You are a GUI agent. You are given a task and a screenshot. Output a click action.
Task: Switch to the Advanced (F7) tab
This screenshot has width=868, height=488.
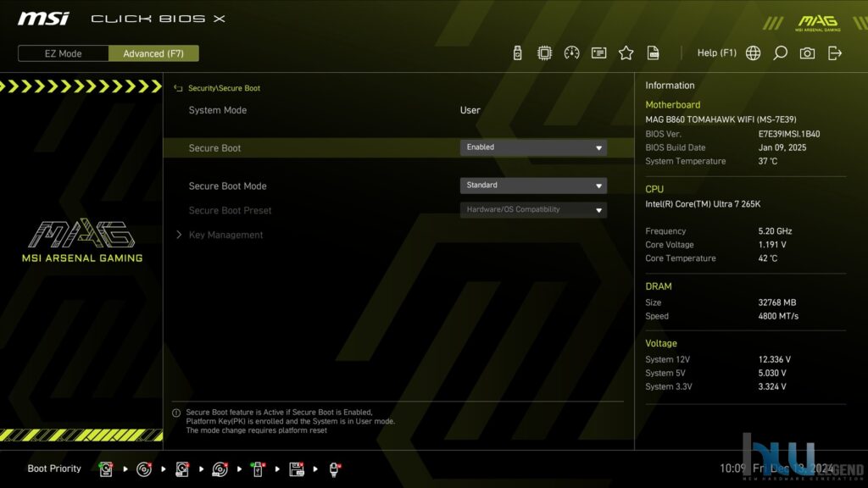(153, 53)
